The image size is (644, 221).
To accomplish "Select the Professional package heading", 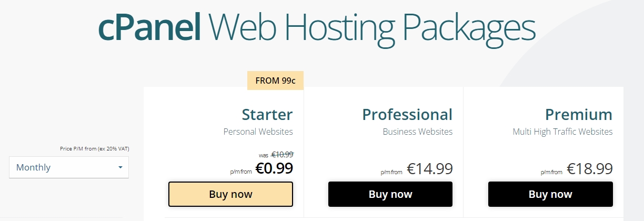I will click(407, 114).
